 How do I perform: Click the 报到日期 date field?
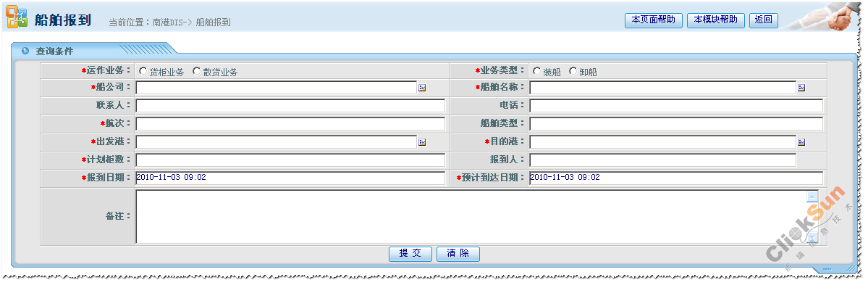tap(290, 178)
